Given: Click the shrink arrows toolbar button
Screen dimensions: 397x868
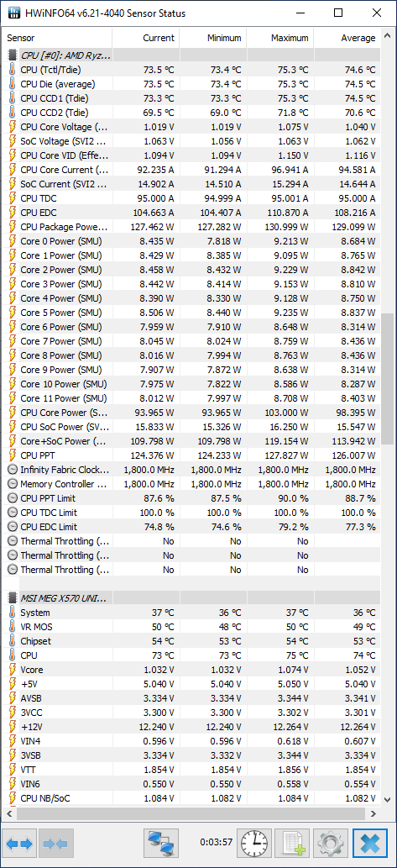Looking at the screenshot, I should click(55, 844).
